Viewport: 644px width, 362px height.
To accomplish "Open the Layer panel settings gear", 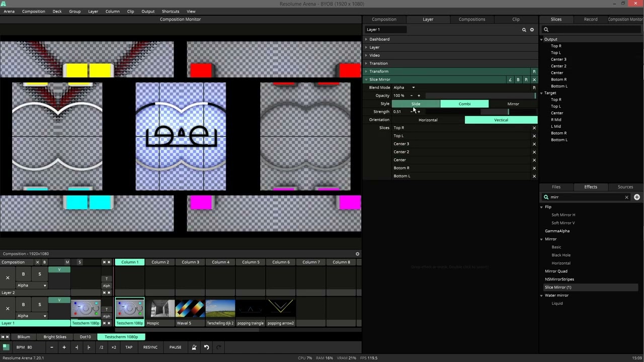I will (x=532, y=30).
